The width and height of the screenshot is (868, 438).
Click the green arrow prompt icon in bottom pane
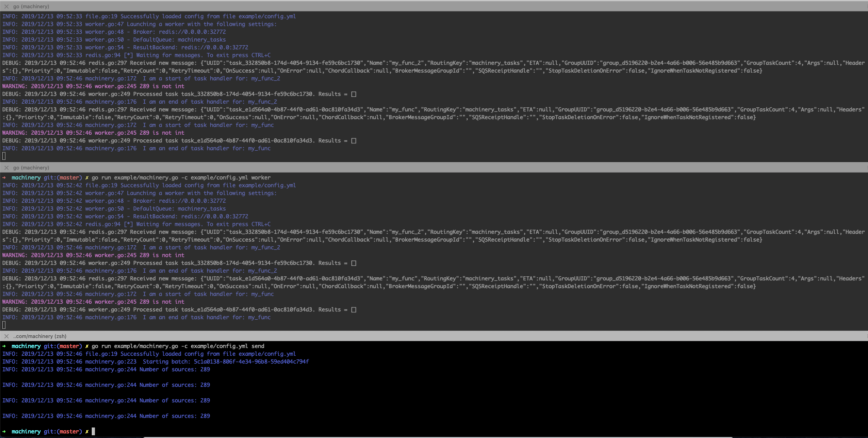click(4, 346)
